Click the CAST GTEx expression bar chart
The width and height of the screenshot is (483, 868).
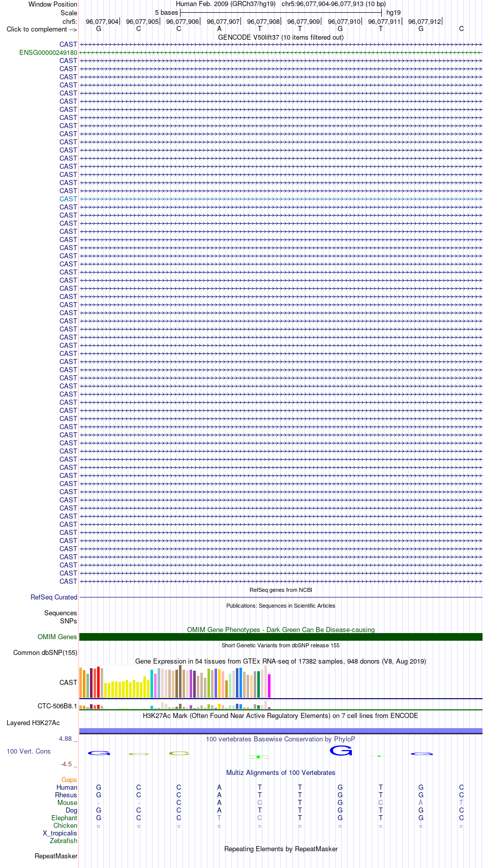point(175,681)
